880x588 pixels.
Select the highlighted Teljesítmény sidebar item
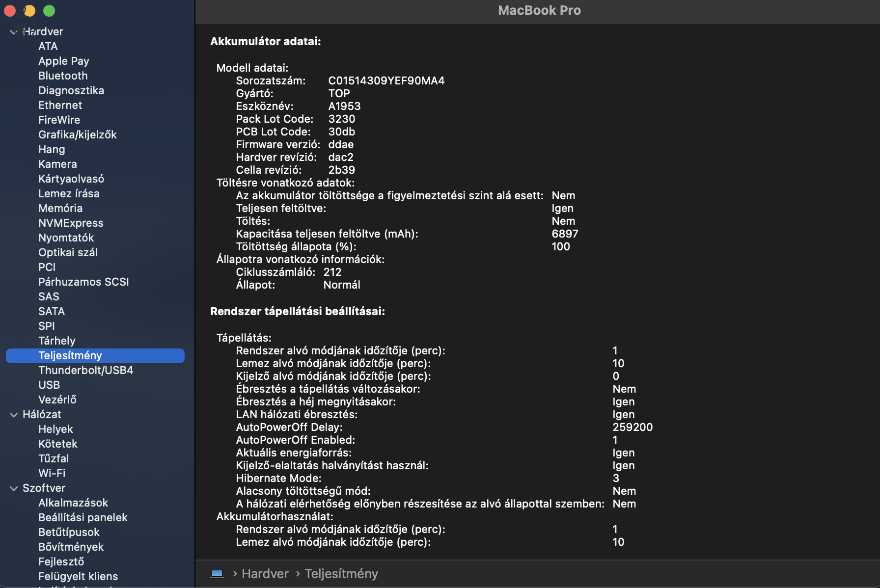[x=95, y=356]
